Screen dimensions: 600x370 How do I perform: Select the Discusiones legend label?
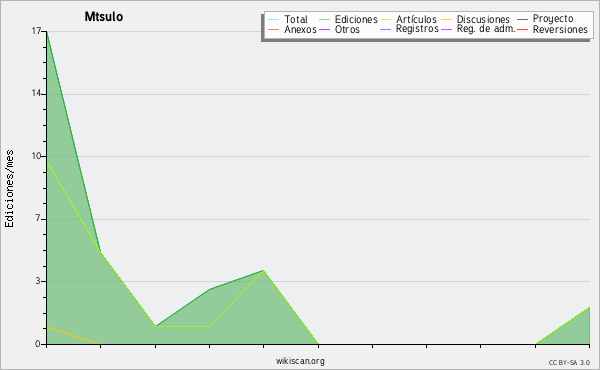(x=483, y=19)
